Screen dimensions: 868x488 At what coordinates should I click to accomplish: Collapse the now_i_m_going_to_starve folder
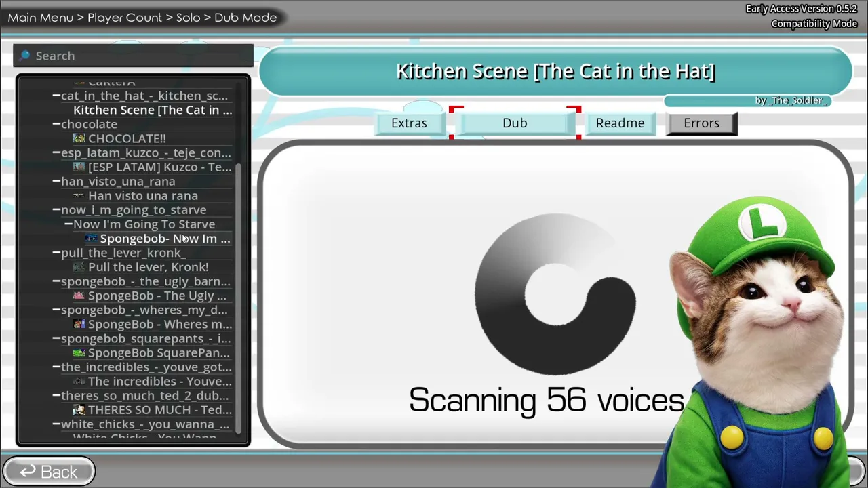click(56, 209)
